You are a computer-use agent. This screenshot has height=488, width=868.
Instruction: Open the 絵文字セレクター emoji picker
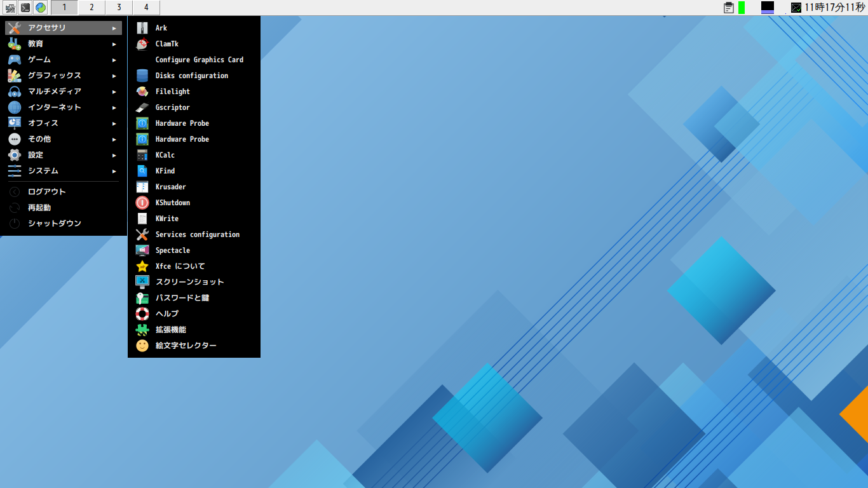[x=194, y=346]
